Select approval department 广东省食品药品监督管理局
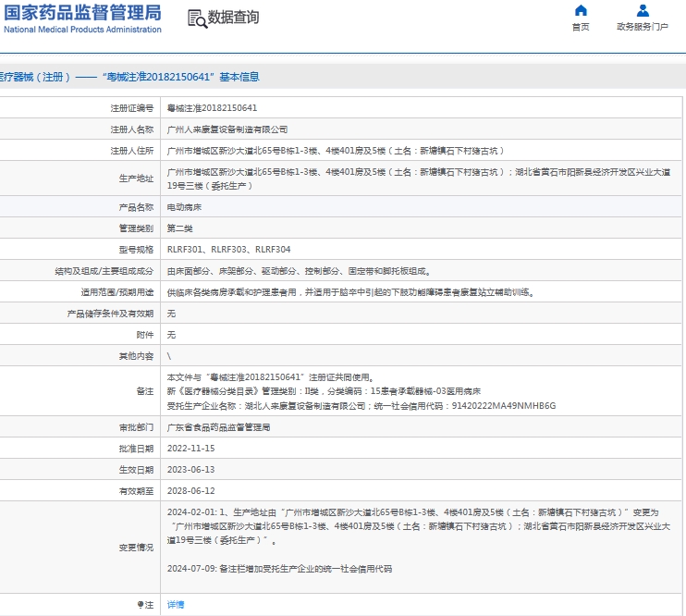Screen dimensions: 686x616 point(218,427)
